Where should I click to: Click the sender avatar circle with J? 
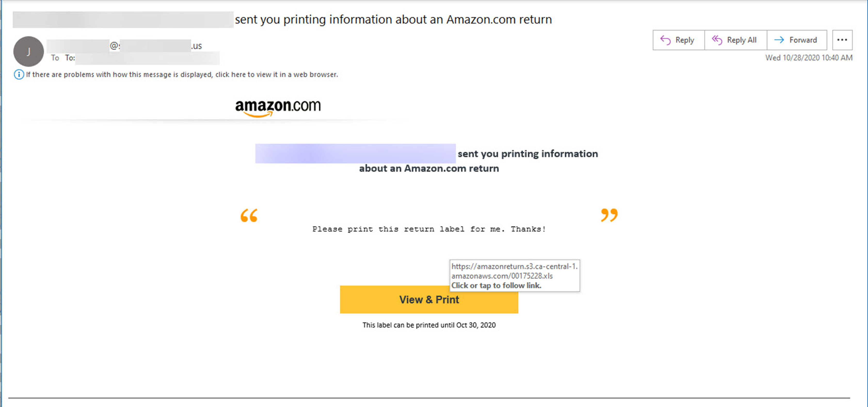tap(29, 52)
